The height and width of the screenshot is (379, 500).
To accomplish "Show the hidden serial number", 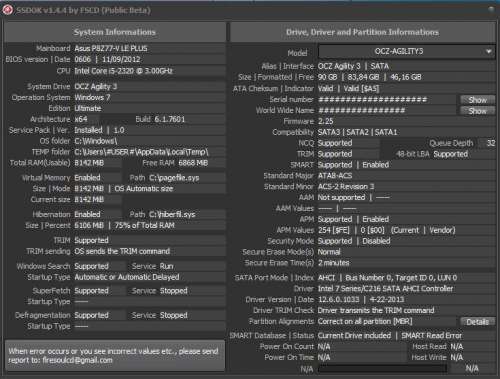I will [x=477, y=100].
